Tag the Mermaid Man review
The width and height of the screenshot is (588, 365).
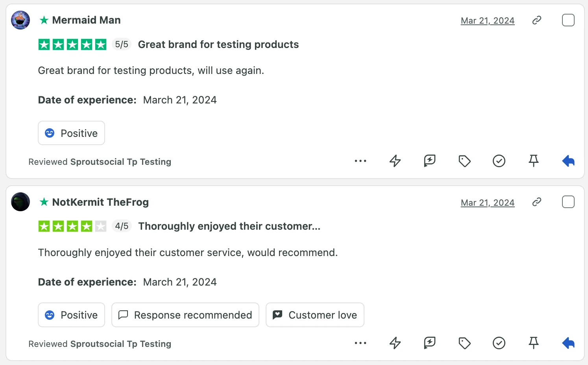(464, 161)
